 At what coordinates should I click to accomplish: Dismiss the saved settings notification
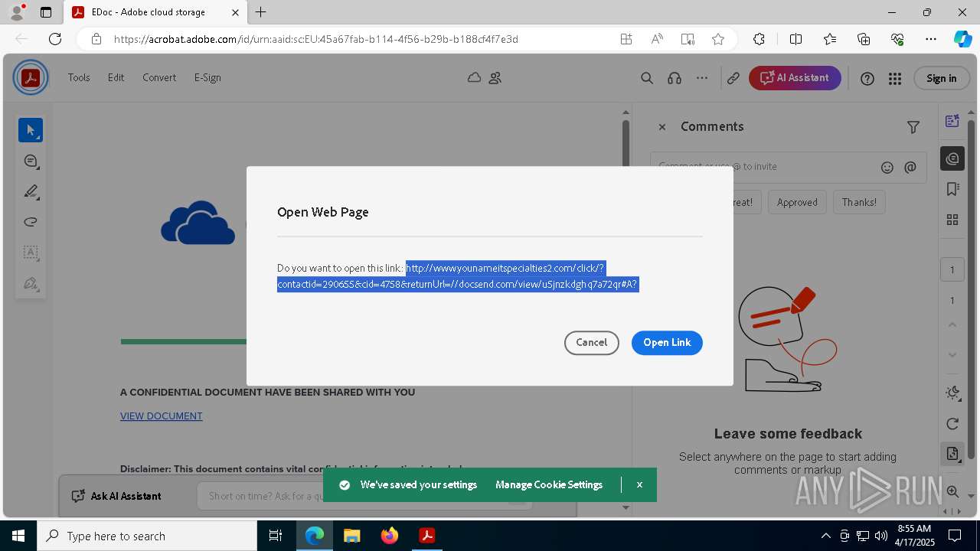click(639, 484)
